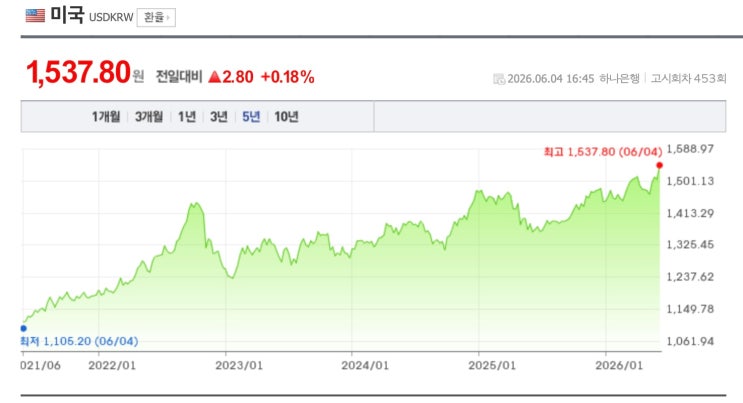This screenshot has height=403, width=743.
Task: Click the +0.18% change percentage
Action: click(x=287, y=77)
